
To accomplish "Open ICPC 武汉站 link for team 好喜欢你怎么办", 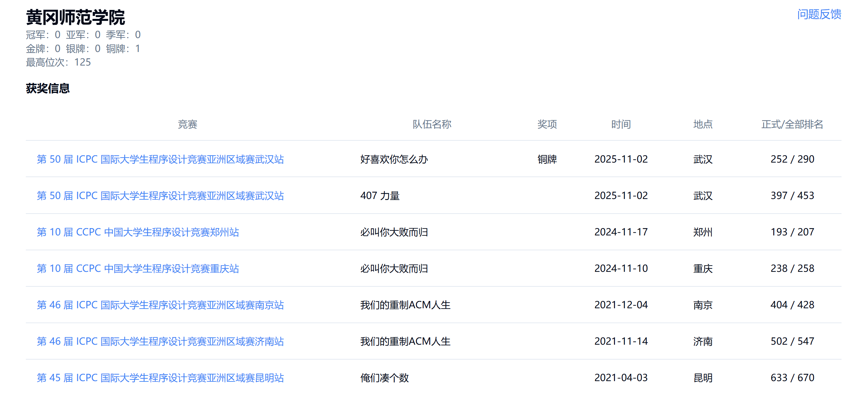I will coord(160,159).
